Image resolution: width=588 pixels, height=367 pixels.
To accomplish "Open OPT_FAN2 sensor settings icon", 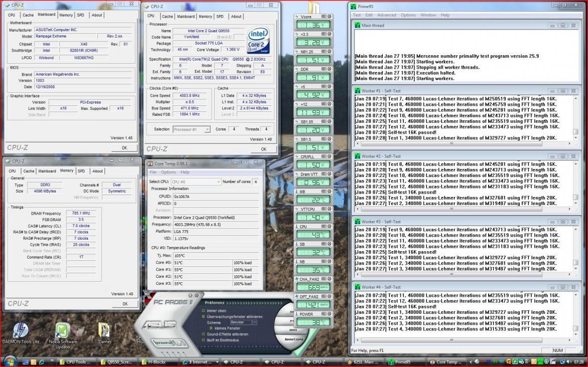I will pyautogui.click(x=324, y=296).
